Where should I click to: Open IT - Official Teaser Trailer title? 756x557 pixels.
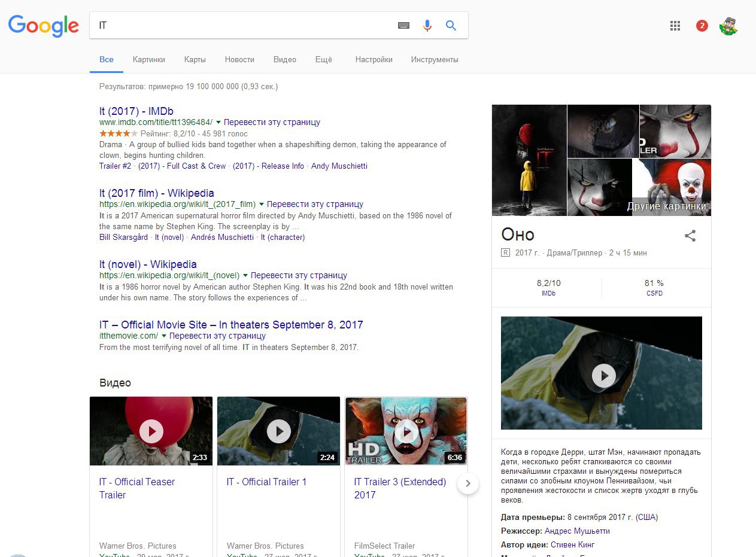tap(137, 488)
